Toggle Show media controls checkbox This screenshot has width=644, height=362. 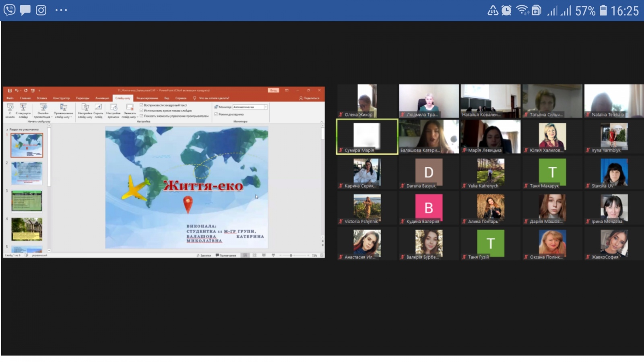pos(141,115)
